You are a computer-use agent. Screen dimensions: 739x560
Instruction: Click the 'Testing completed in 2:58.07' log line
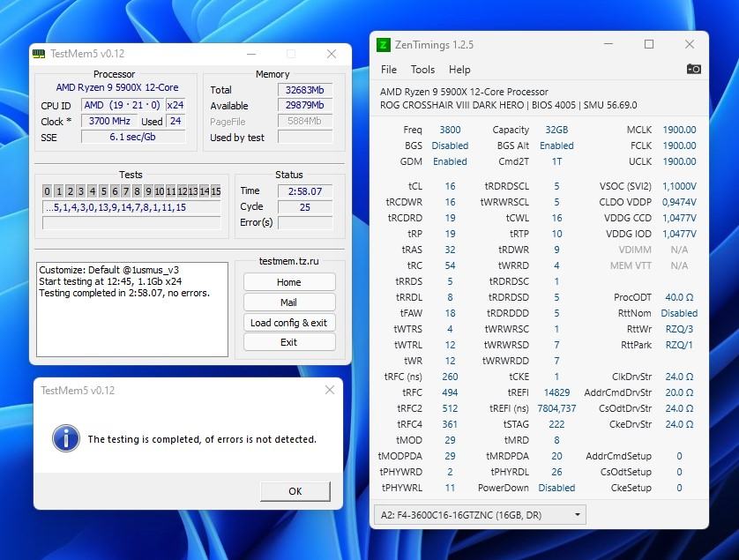point(124,293)
